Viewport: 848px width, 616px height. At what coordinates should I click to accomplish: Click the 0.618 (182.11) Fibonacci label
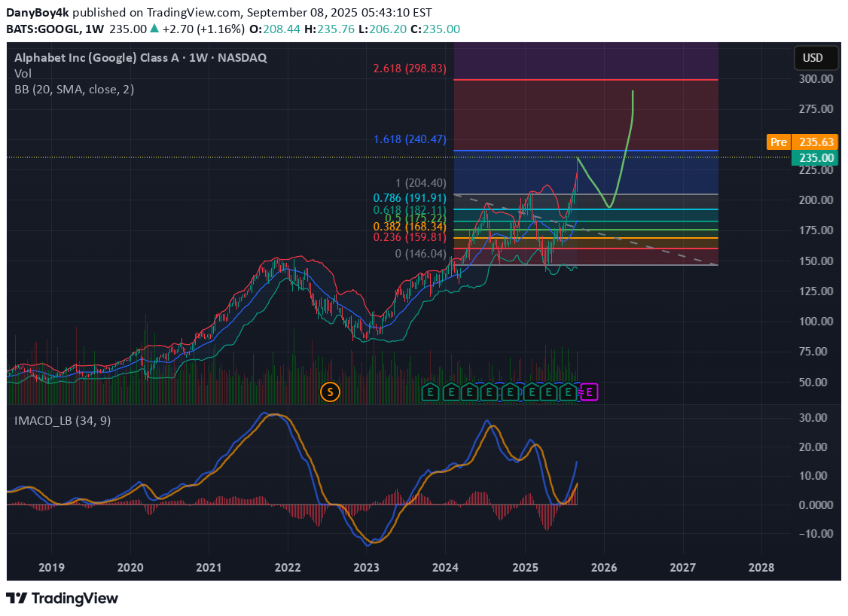click(410, 210)
